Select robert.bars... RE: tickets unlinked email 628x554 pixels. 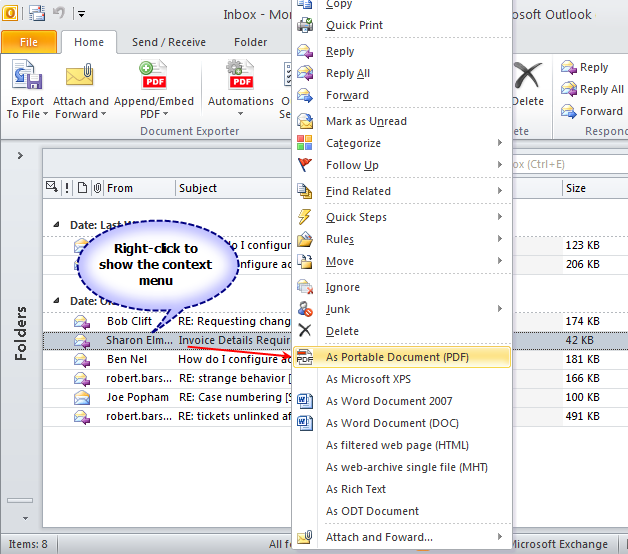tap(167, 417)
